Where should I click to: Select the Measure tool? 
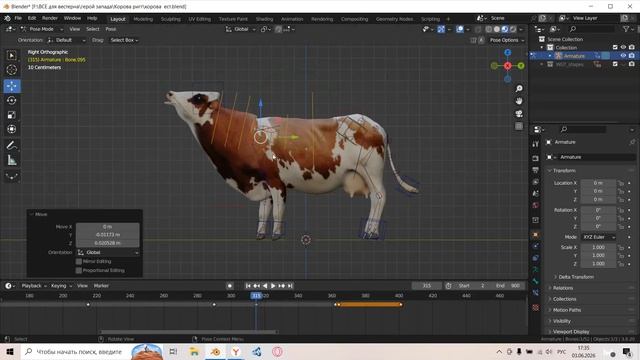point(12,160)
